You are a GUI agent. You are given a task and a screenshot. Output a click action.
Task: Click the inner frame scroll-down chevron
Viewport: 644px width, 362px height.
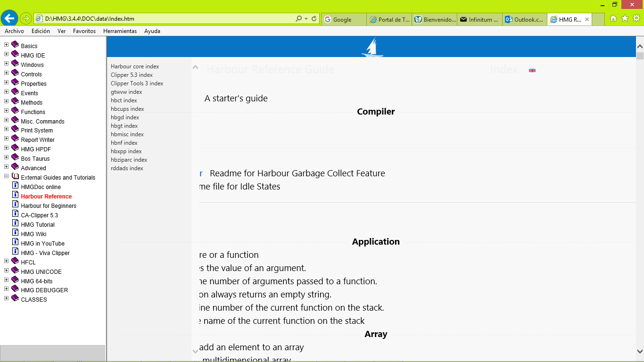click(196, 351)
